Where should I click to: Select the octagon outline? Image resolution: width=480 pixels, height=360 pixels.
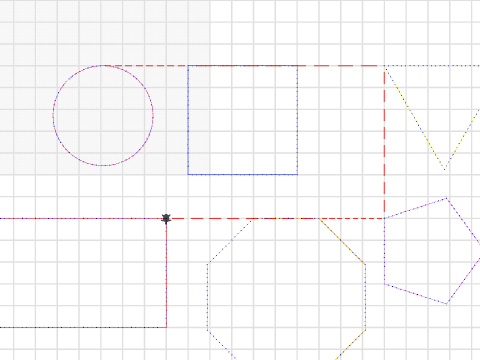[286, 289]
